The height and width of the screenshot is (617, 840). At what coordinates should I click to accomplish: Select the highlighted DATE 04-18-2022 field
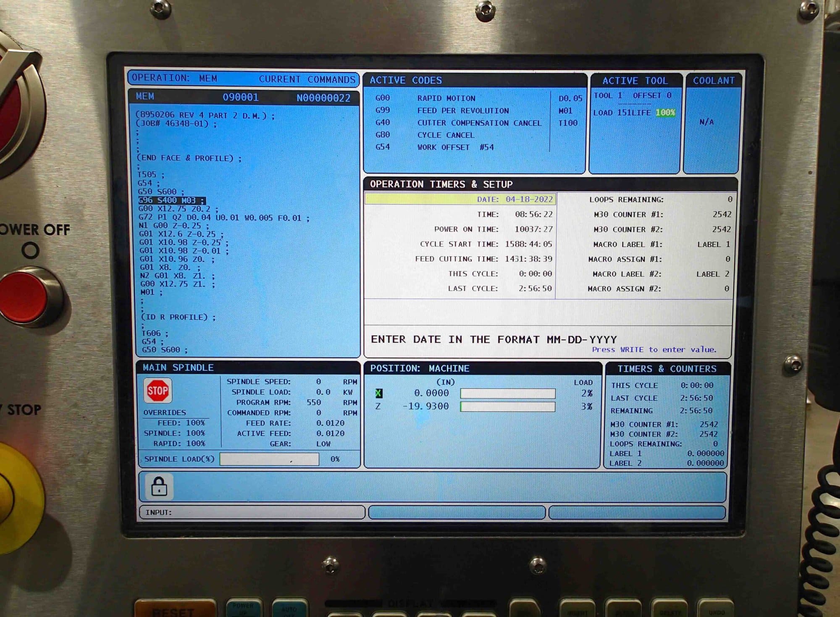click(460, 199)
